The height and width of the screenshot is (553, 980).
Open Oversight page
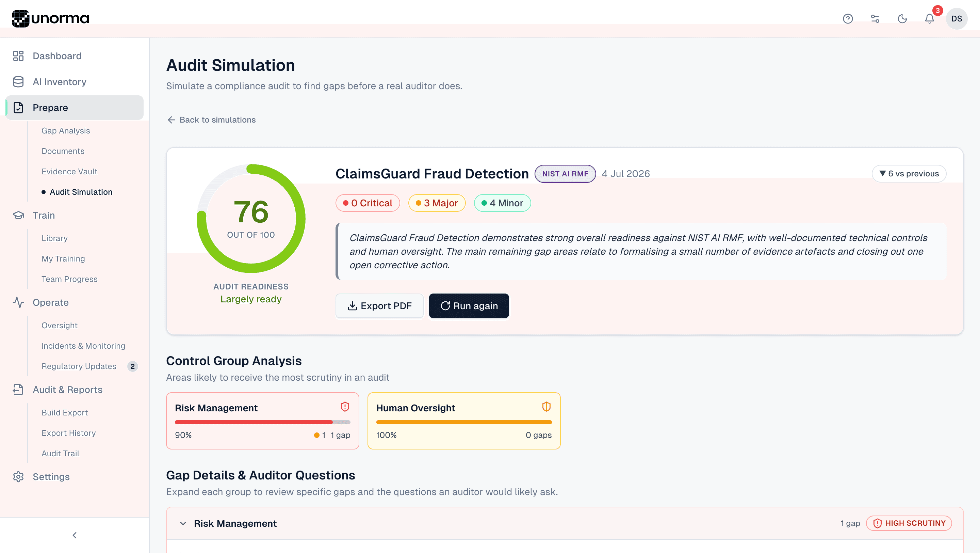pos(60,326)
